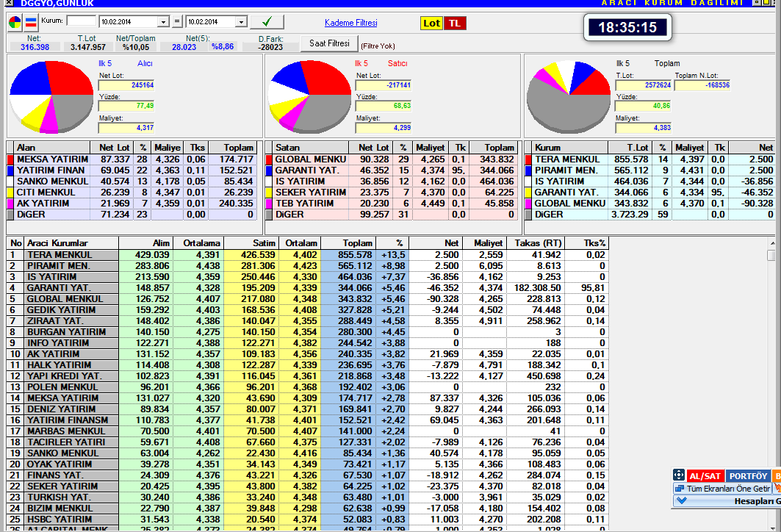The height and width of the screenshot is (532, 781).
Task: Sort by Takas (RT) column header
Action: click(536, 243)
